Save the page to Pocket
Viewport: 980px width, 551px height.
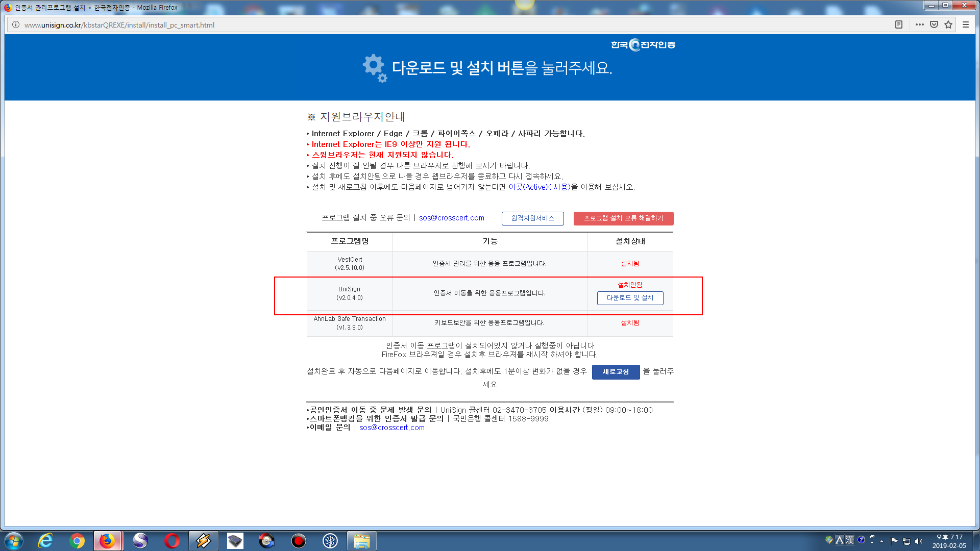tap(934, 24)
